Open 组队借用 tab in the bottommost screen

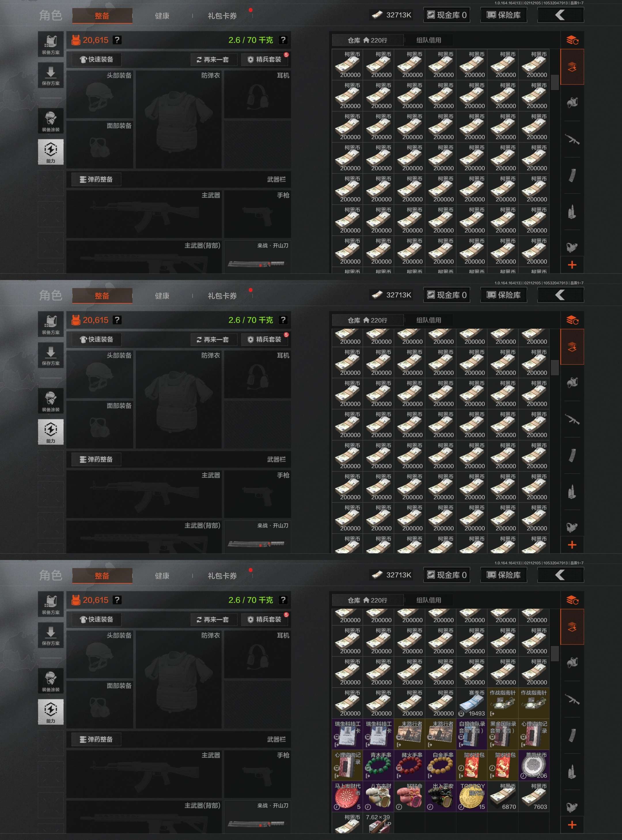(428, 600)
